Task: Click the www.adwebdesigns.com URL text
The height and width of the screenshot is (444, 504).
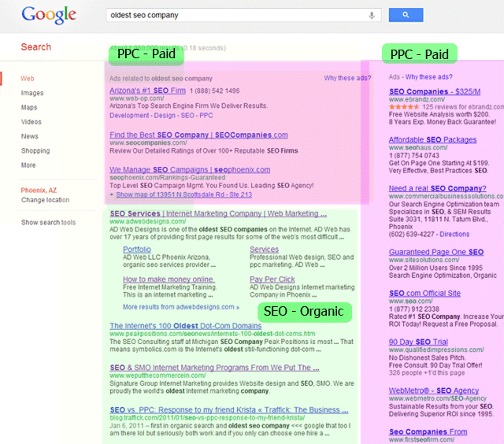Action: pyautogui.click(x=147, y=221)
